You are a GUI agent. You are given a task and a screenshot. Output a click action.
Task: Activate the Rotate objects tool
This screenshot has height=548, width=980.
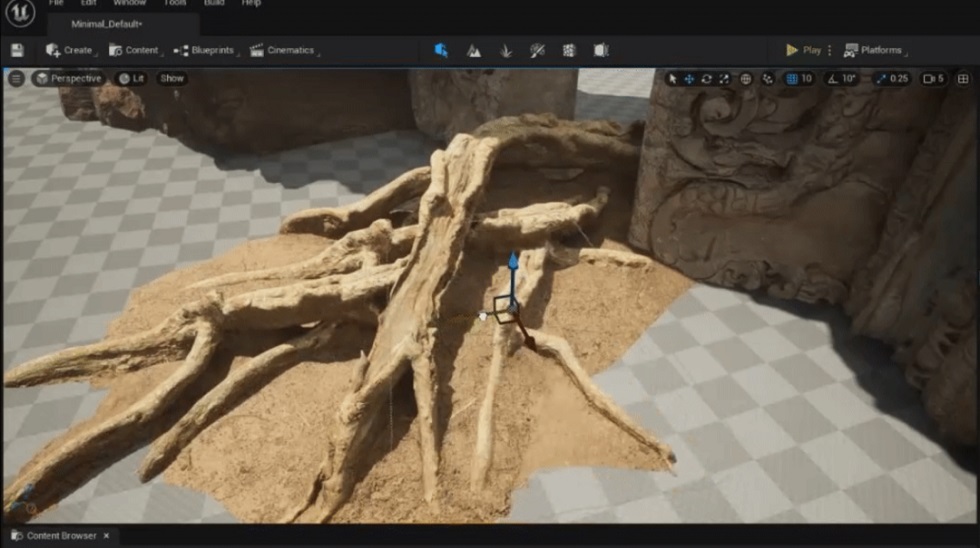707,79
